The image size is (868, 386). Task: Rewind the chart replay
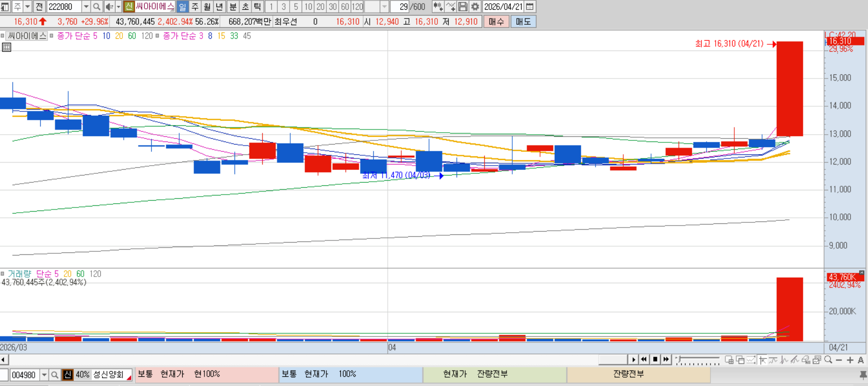[x=644, y=359]
